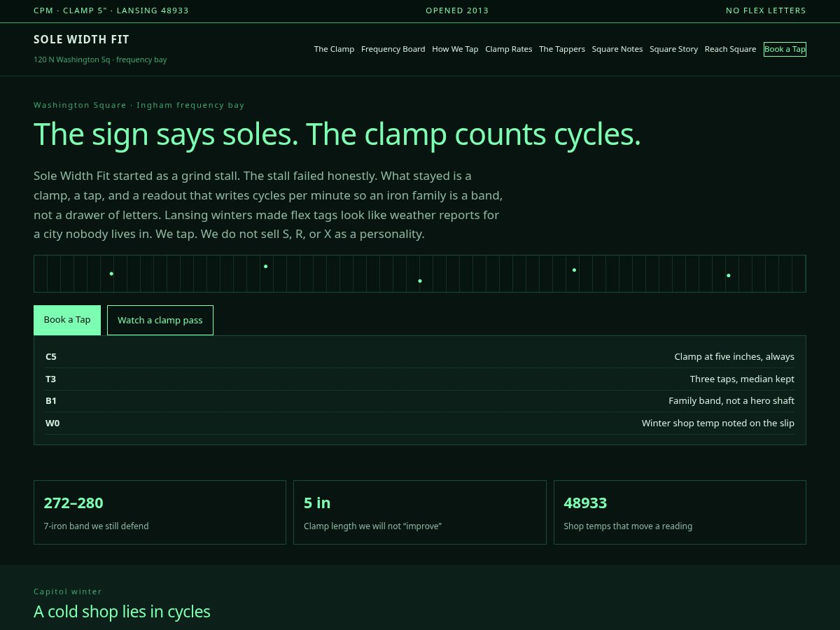Click 'Clamp at five inches, always' text
Viewport: 840px width, 630px height.
734,356
